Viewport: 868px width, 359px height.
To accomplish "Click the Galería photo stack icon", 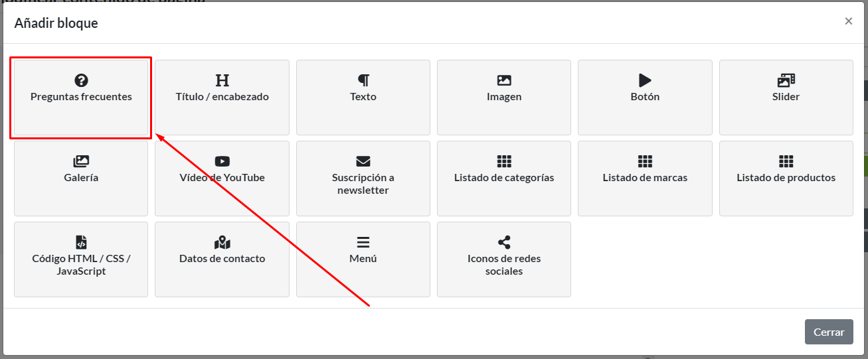I will (81, 161).
